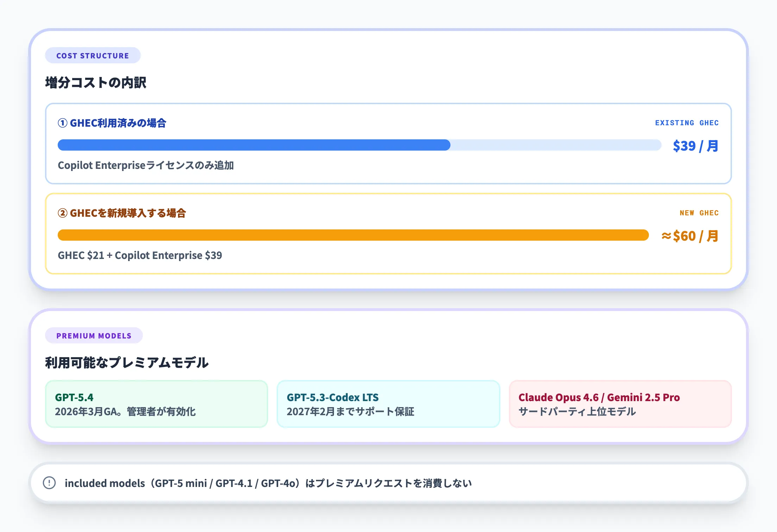Click the exclamation info icon near included models note
The height and width of the screenshot is (532, 777).
(49, 483)
